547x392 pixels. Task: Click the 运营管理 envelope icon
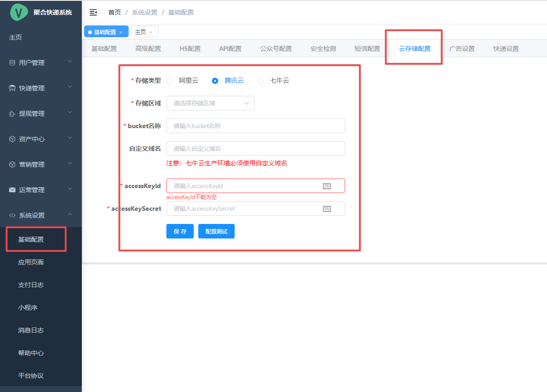pyautogui.click(x=12, y=190)
